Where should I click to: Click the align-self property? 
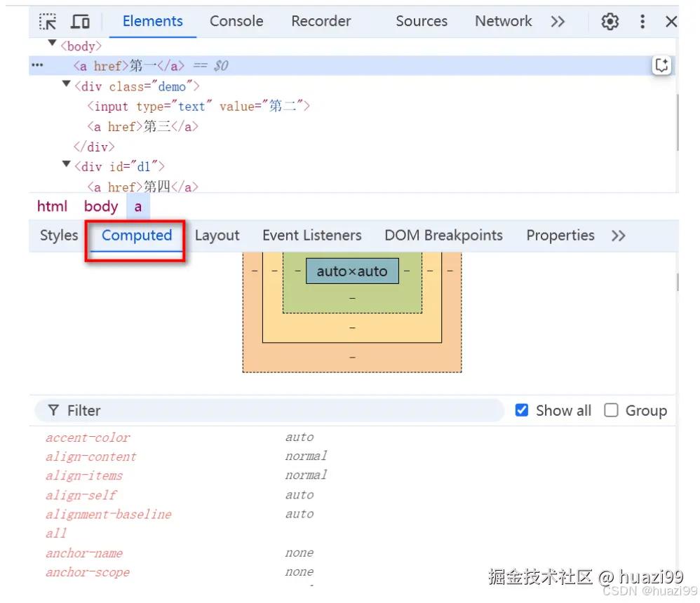click(x=81, y=495)
